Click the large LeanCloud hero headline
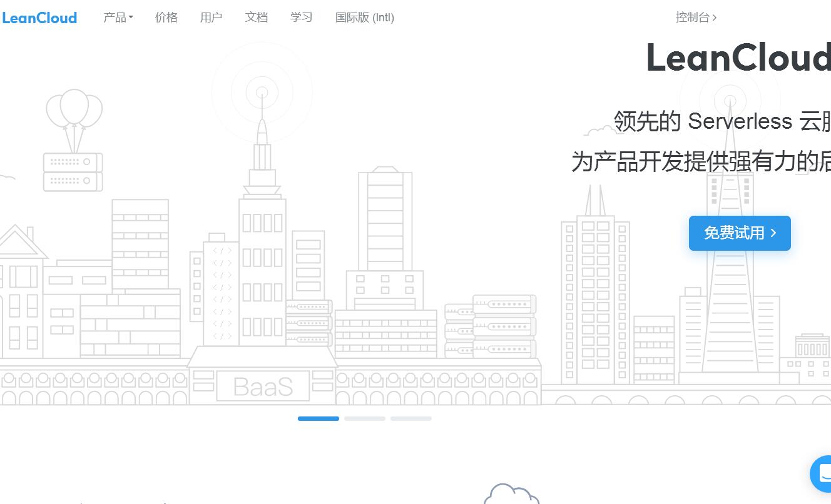 [738, 58]
